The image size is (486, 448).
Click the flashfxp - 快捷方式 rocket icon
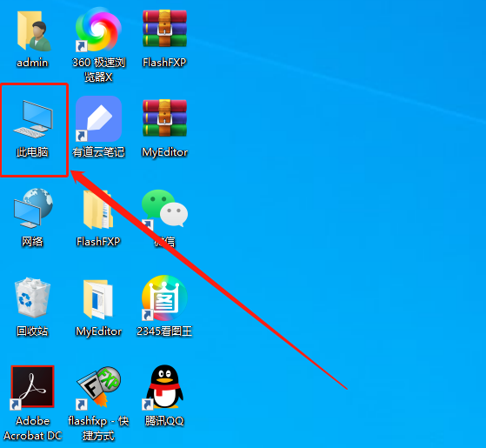(98, 387)
